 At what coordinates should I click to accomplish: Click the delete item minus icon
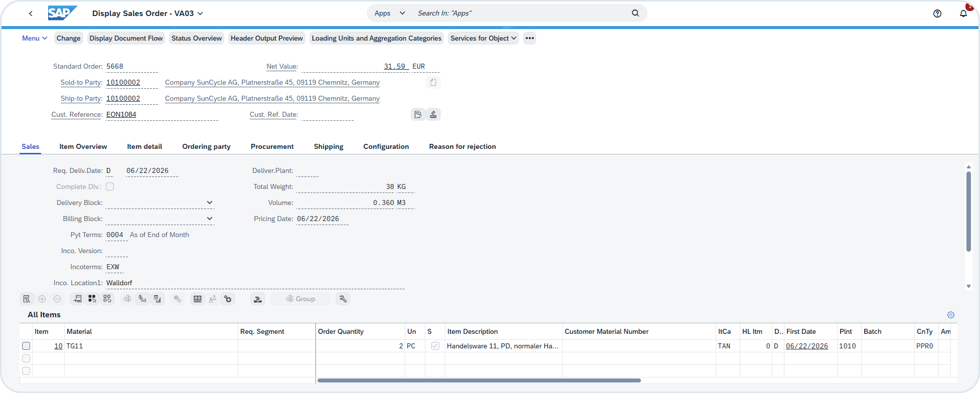[x=57, y=299]
